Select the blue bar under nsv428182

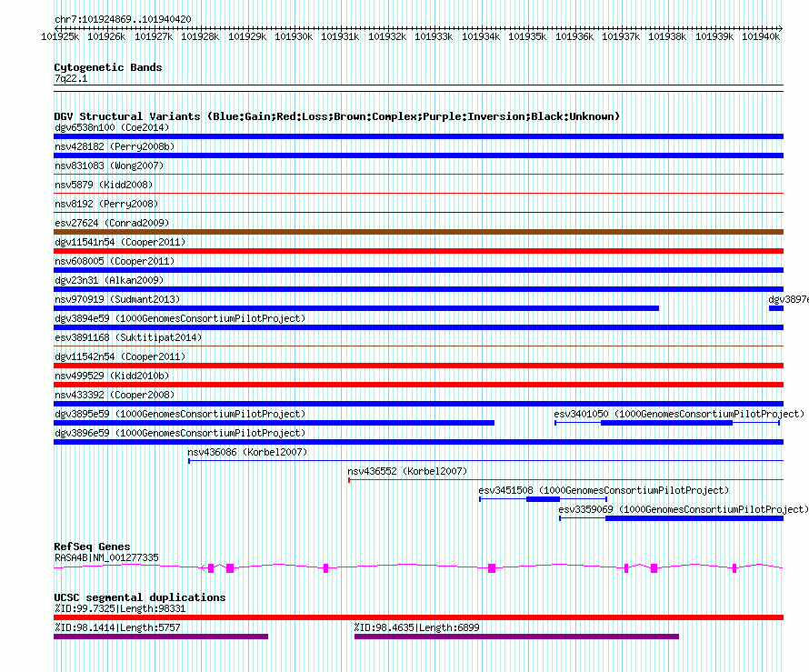418,155
